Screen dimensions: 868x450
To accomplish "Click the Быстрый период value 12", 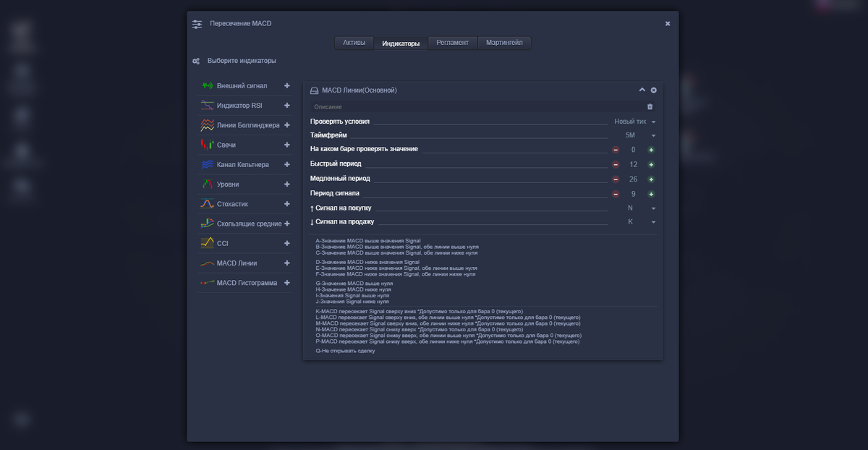I will coord(633,164).
